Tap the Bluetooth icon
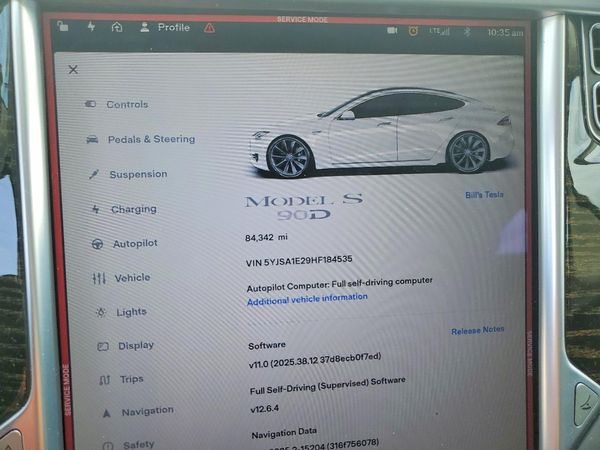Viewport: 600px width, 450px height. click(467, 32)
